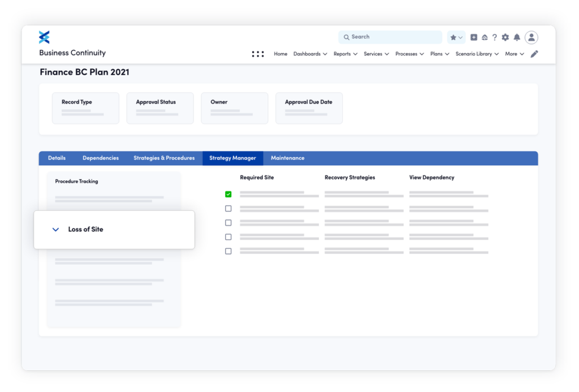579x392 pixels.
Task: Open the Plans dropdown menu
Action: (x=439, y=54)
